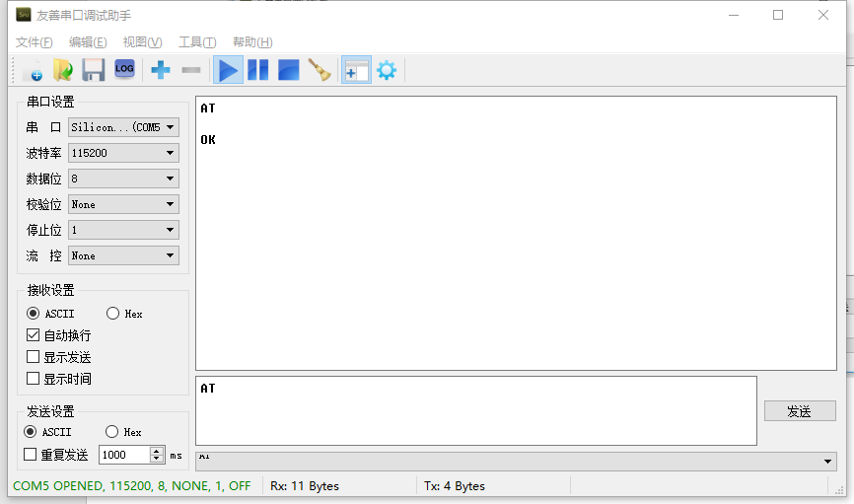Open settings with the gear icon
The image size is (854, 504).
[x=386, y=70]
